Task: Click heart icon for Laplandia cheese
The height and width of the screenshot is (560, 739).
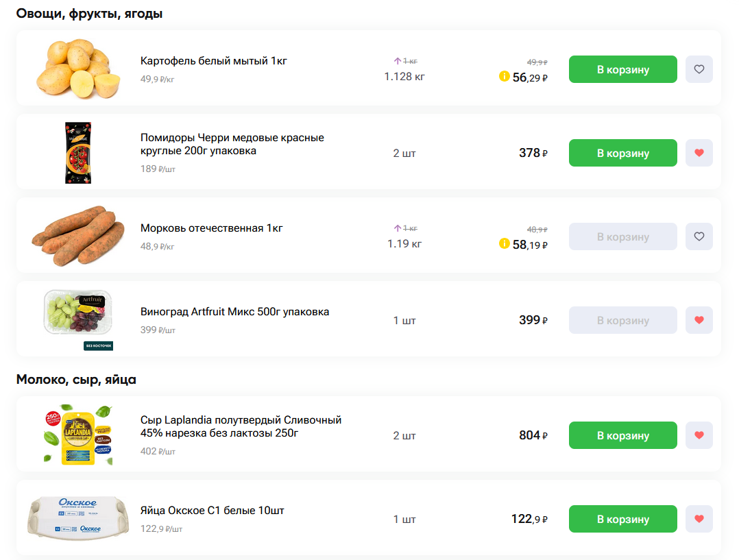Action: [x=699, y=435]
